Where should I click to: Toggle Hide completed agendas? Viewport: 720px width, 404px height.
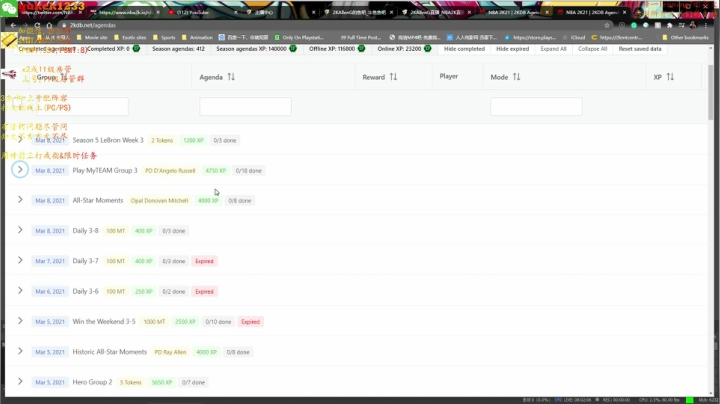[464, 49]
